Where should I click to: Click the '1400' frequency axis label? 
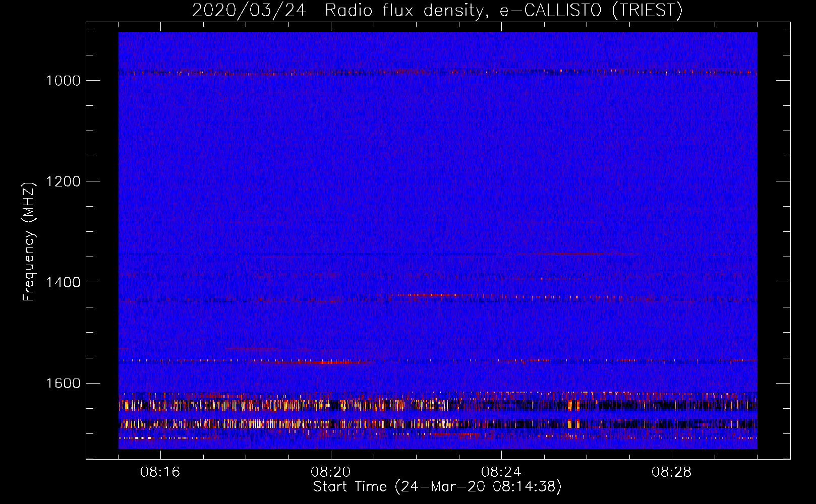[x=63, y=282]
